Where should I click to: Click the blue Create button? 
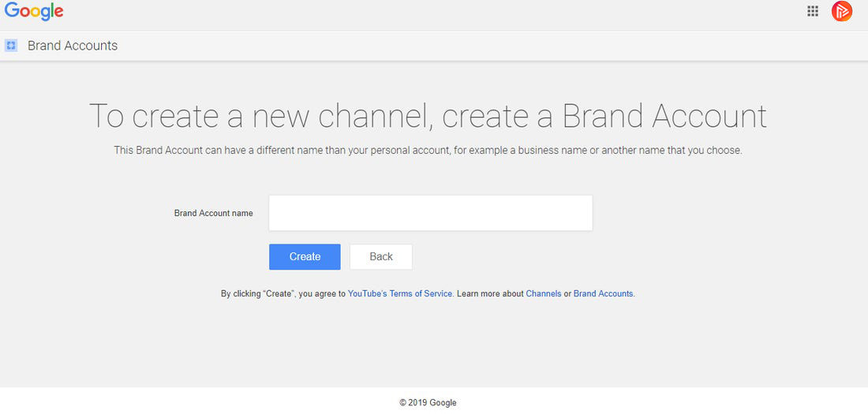point(305,257)
